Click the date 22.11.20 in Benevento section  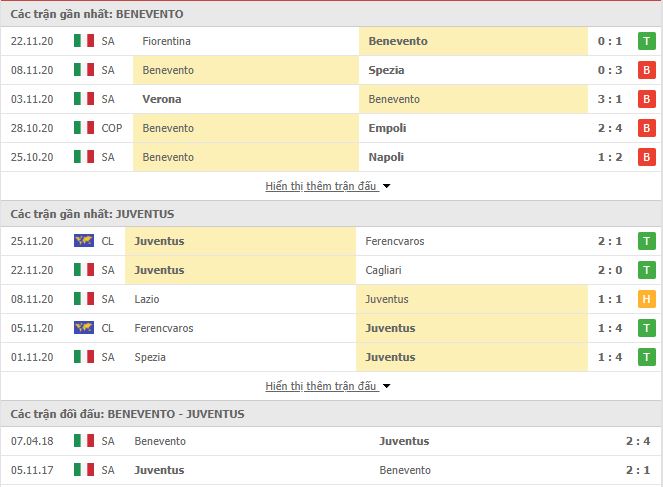pos(32,41)
